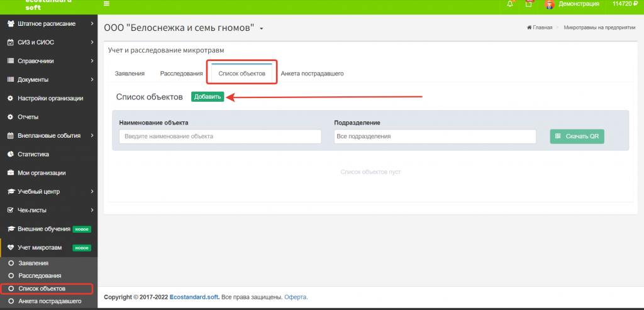Viewport: 644px width, 310px height.
Task: Open Расследования in the sidebar submenu
Action: coord(40,276)
